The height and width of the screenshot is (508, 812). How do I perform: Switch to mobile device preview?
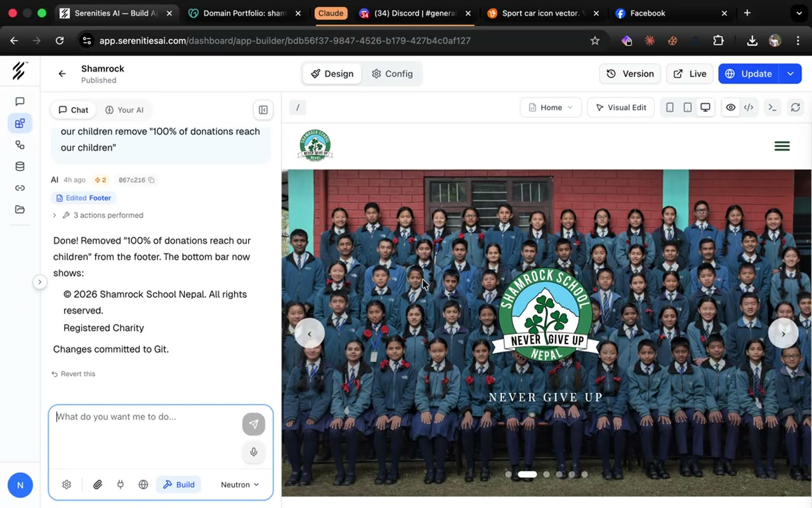670,107
